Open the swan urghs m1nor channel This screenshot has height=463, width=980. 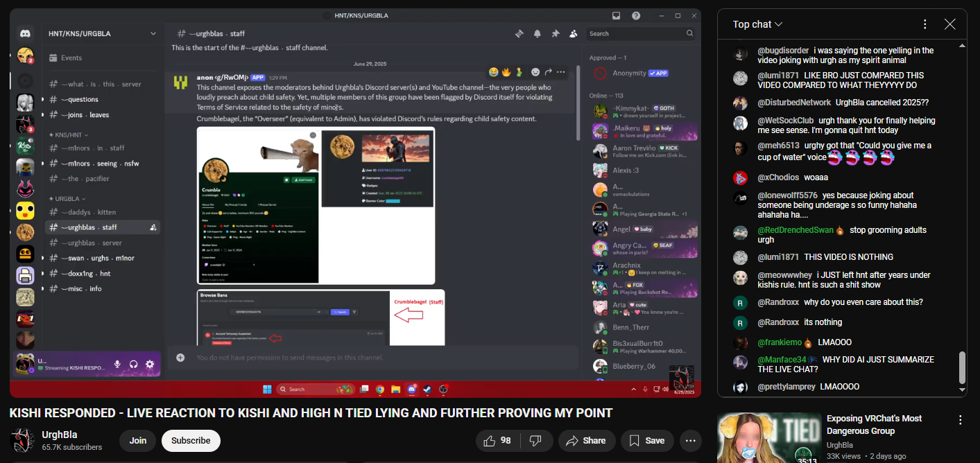point(103,259)
